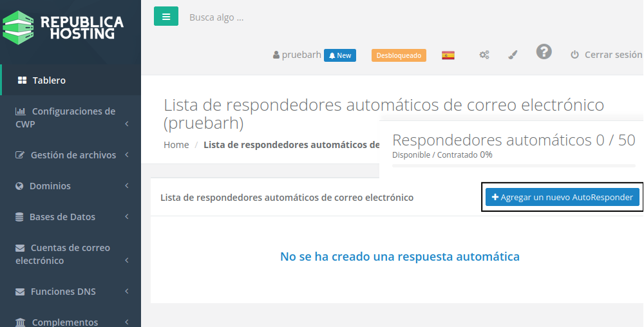Click the New notifications bell badge
The image size is (644, 327).
[x=340, y=55]
